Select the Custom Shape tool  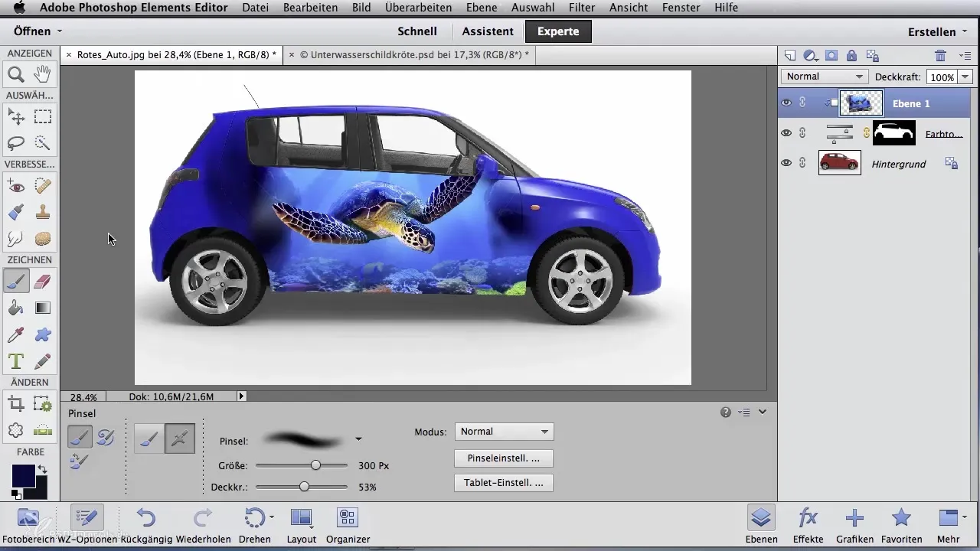[x=43, y=334]
